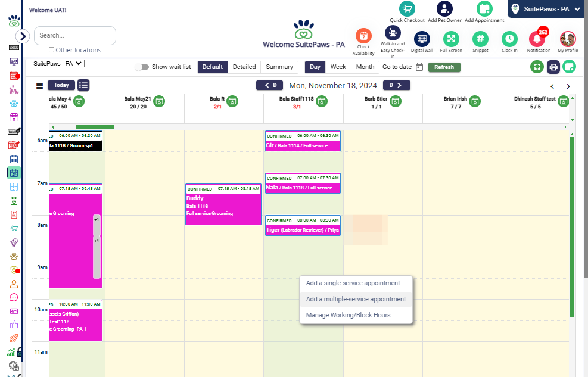The height and width of the screenshot is (377, 588).
Task: Open Walk-in and Easy Check-in icon
Action: (x=393, y=33)
